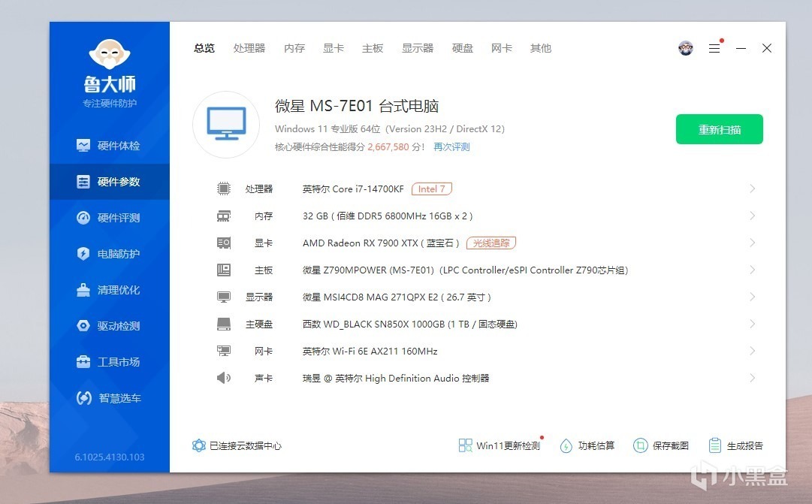The image size is (812, 504).
Task: Switch to the 处理器 tab
Action: pos(249,48)
